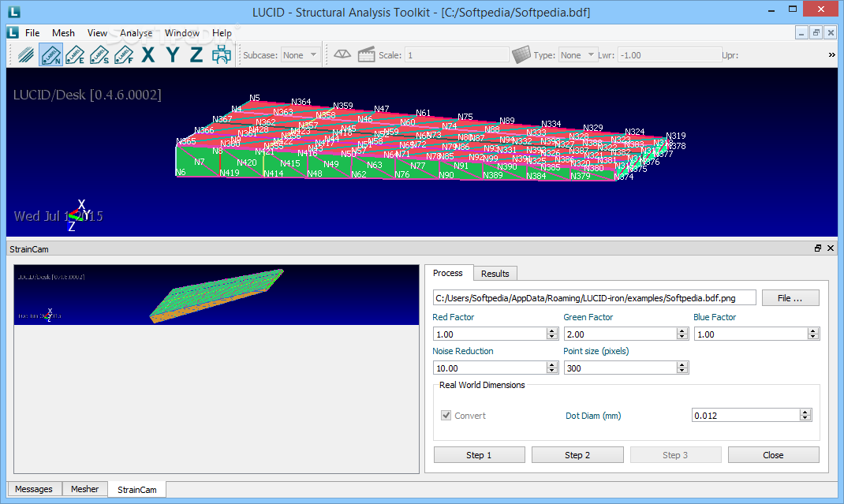Screen dimensions: 844x504
Task: Click the LUCID document icon in menu bar
Action: [x=13, y=33]
